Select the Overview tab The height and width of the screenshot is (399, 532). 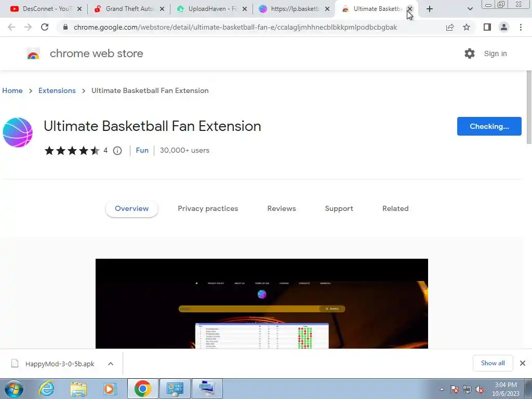[x=131, y=209]
